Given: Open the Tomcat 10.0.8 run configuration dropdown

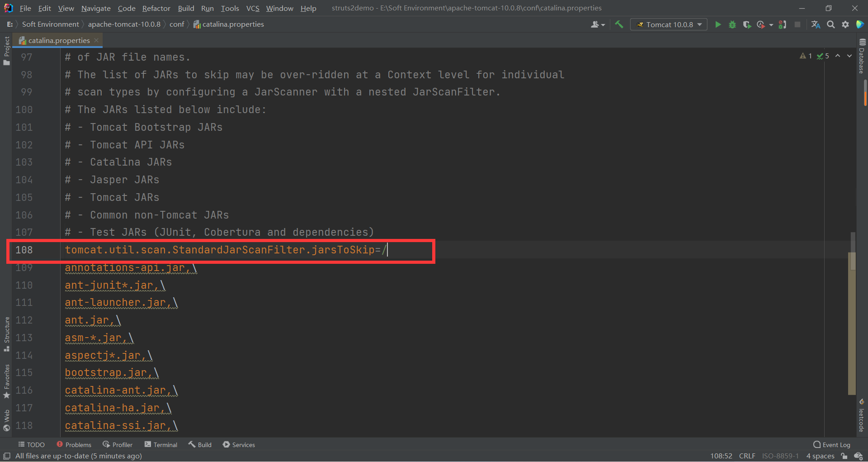Looking at the screenshot, I should click(x=669, y=24).
